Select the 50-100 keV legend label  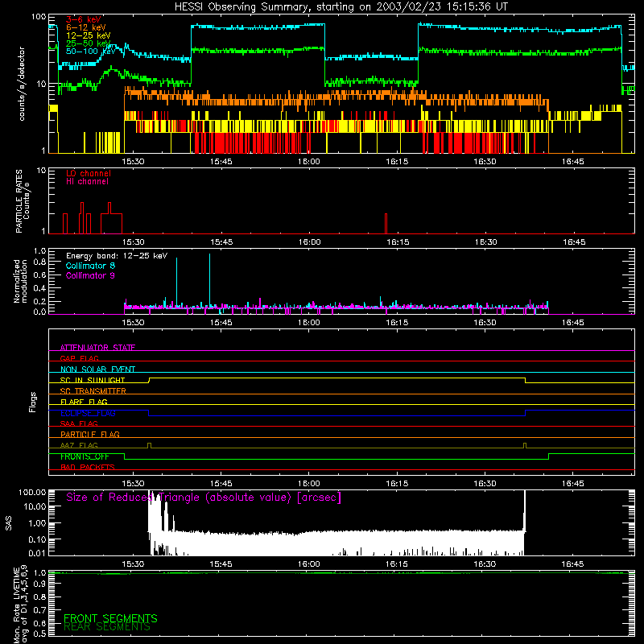click(x=90, y=52)
